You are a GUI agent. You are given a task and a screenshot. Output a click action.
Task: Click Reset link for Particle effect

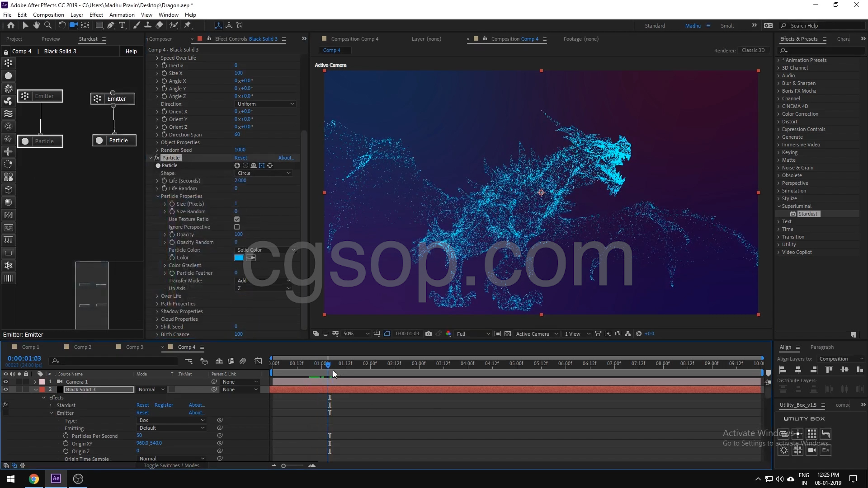pos(241,158)
